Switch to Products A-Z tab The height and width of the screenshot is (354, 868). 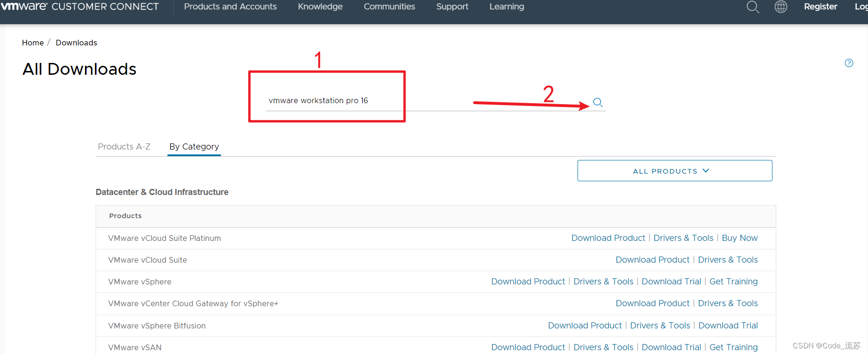pyautogui.click(x=124, y=147)
